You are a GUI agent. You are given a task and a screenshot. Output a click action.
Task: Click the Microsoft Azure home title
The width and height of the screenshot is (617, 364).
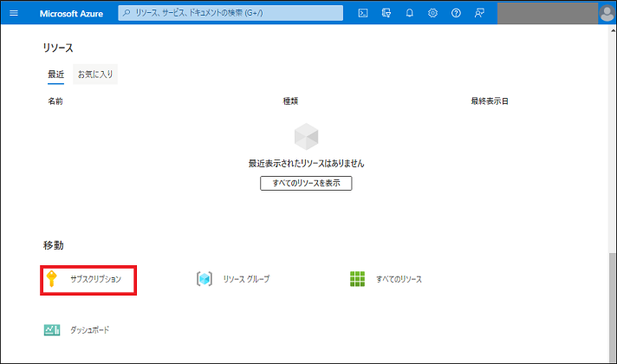[71, 13]
